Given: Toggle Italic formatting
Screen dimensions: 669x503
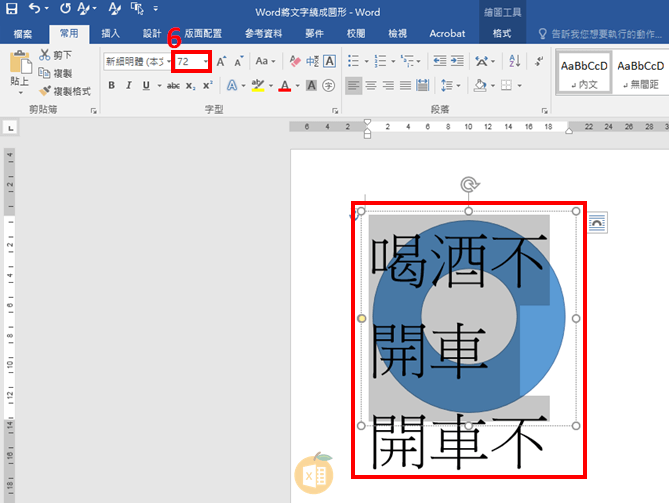Looking at the screenshot, I should 128,86.
